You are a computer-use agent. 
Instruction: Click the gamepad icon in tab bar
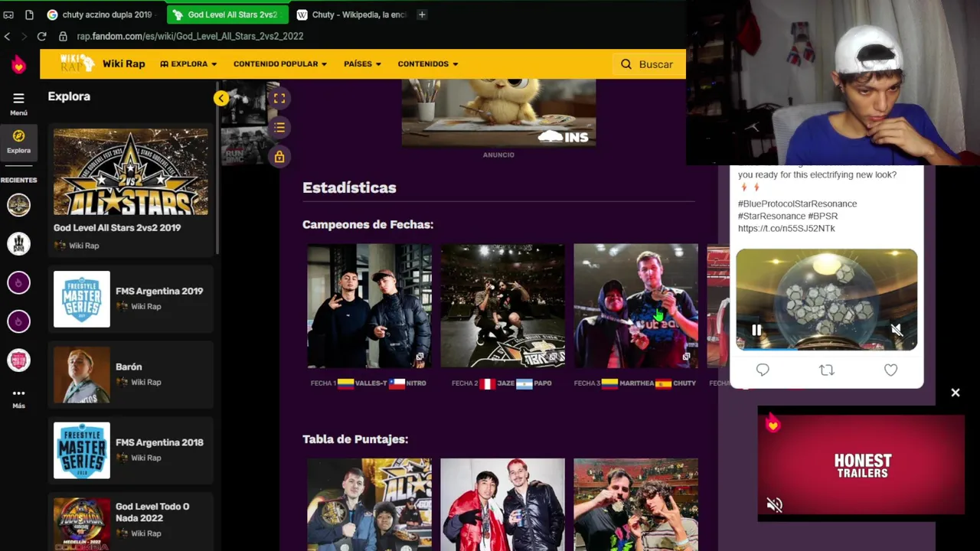point(8,15)
